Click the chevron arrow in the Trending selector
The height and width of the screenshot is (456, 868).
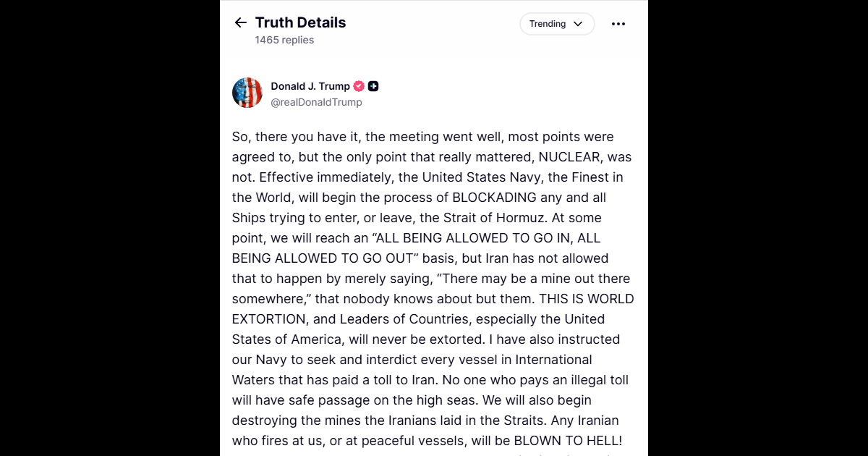[578, 24]
